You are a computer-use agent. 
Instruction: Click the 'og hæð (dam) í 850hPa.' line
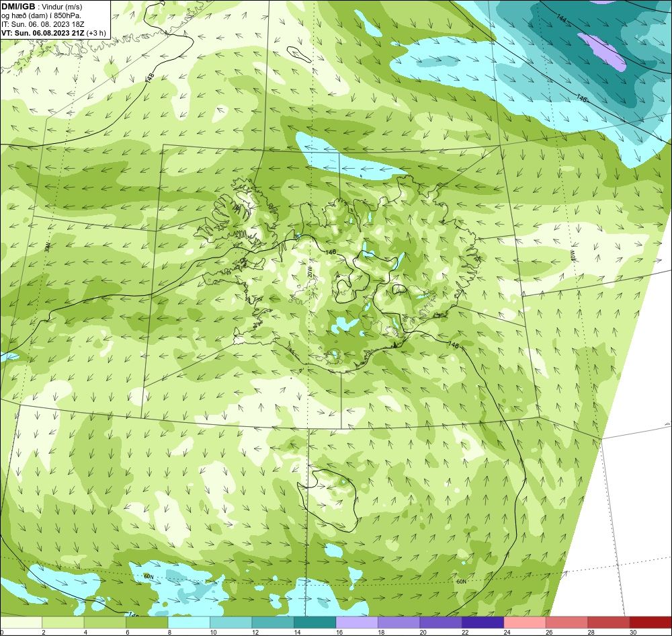41,15
